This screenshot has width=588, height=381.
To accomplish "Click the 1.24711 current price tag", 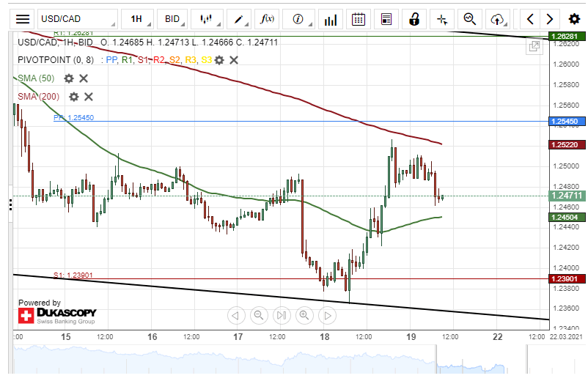I will 567,196.
